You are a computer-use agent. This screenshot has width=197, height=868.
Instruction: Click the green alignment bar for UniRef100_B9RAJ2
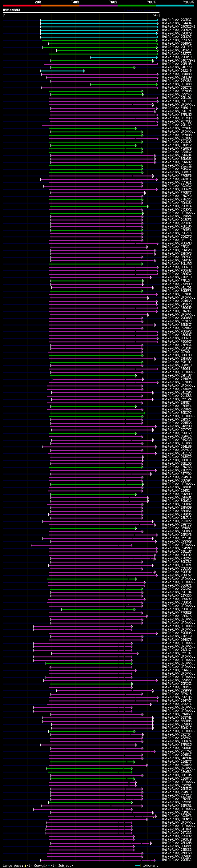98,610
